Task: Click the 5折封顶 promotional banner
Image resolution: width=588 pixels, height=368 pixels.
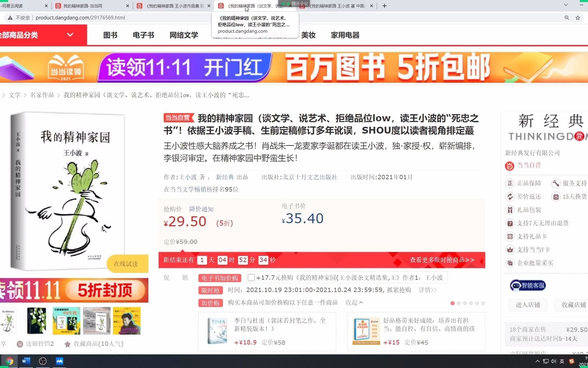Action: click(x=74, y=290)
